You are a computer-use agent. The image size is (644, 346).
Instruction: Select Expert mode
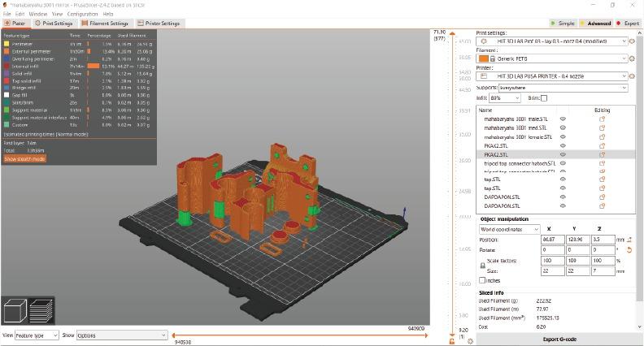coord(628,24)
